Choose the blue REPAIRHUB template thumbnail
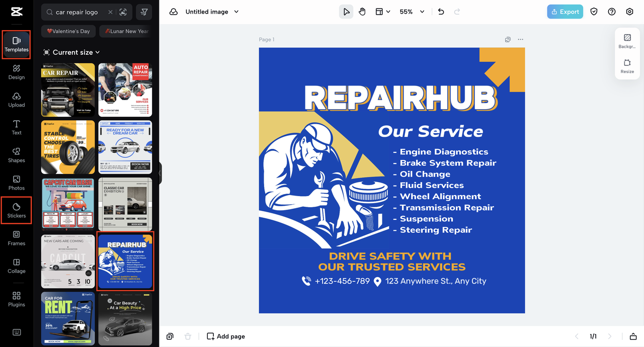644x347 pixels. [125, 262]
